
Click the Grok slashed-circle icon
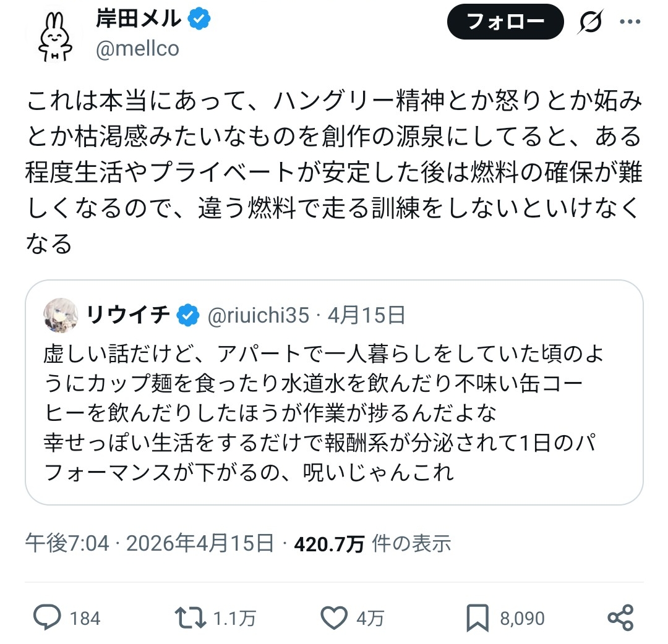[591, 23]
